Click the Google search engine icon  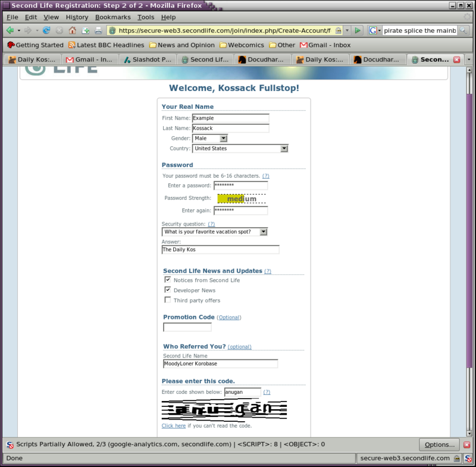point(373,30)
